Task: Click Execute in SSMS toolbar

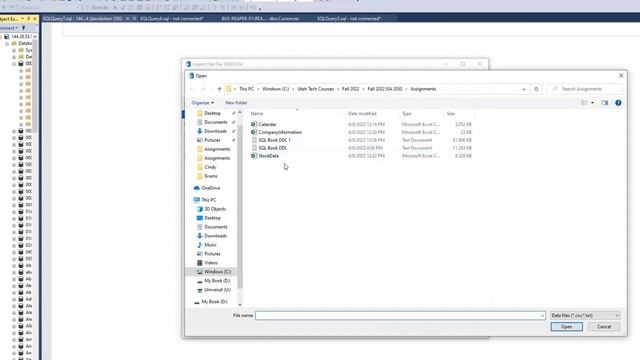Action: point(97,7)
